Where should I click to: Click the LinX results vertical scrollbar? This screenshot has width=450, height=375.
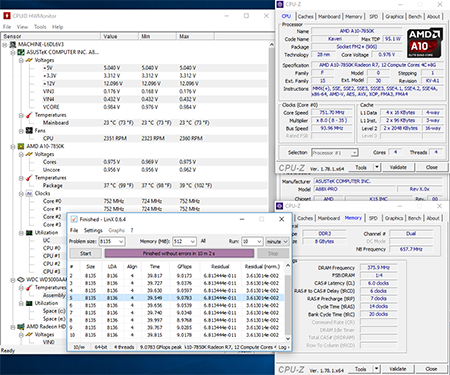click(x=288, y=303)
